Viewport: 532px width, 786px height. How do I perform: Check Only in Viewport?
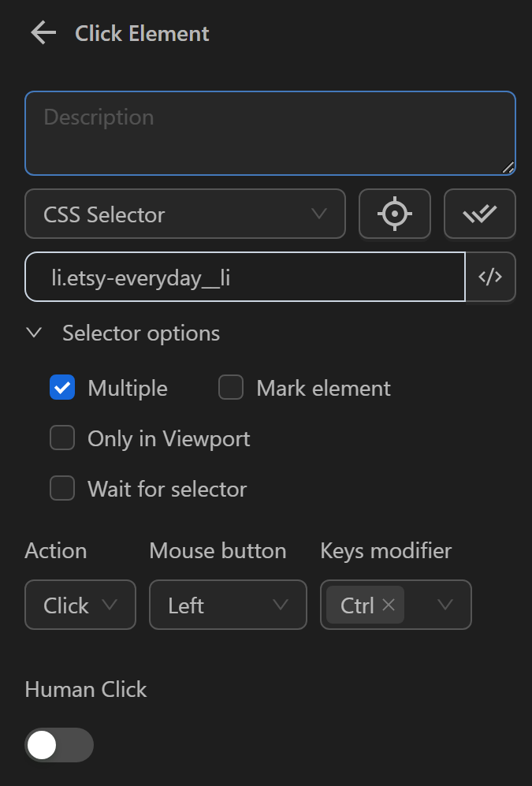[x=62, y=438]
